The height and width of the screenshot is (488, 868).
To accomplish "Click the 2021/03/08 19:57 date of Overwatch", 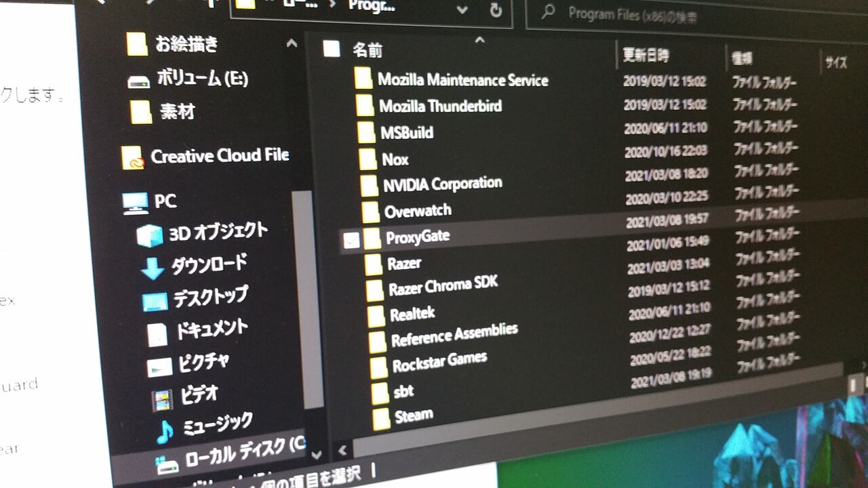I will [667, 220].
